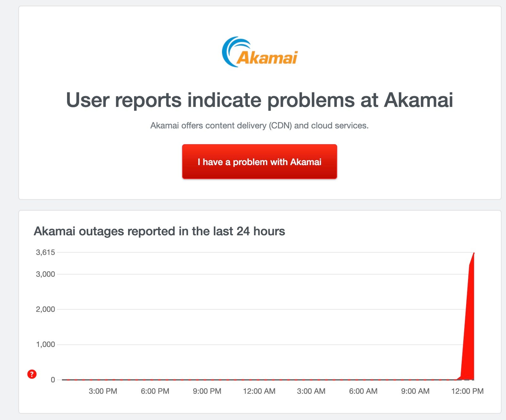Click the 2,000 y-axis label
Image resolution: width=506 pixels, height=420 pixels.
click(x=46, y=309)
